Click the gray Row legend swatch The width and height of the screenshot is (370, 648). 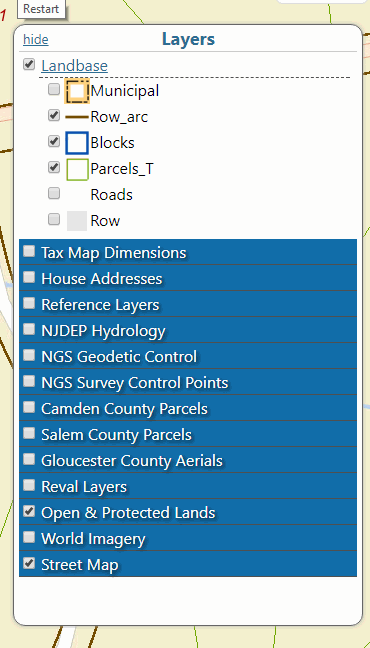pyautogui.click(x=77, y=221)
